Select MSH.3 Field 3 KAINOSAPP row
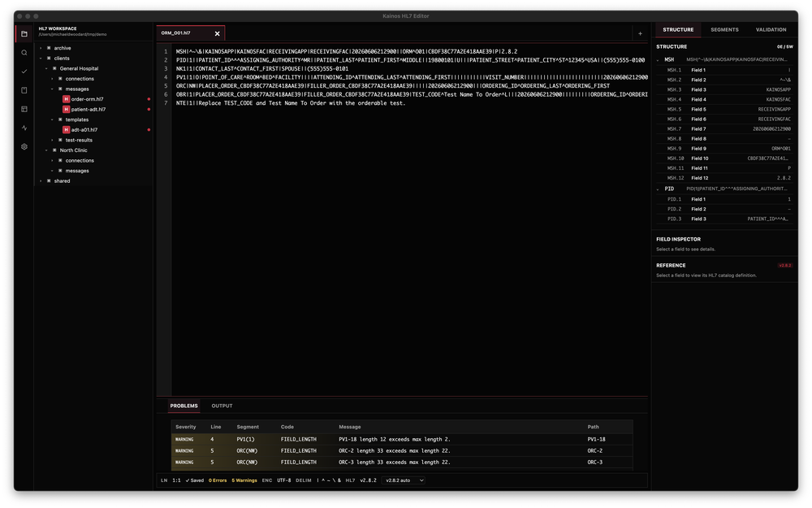Viewport: 812px width, 508px height. 724,89
